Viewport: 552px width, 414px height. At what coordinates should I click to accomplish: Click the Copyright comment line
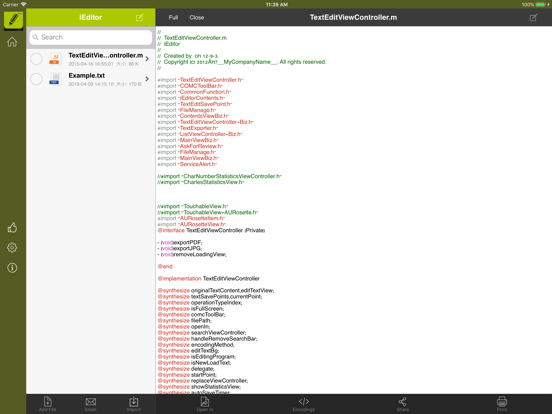(242, 62)
